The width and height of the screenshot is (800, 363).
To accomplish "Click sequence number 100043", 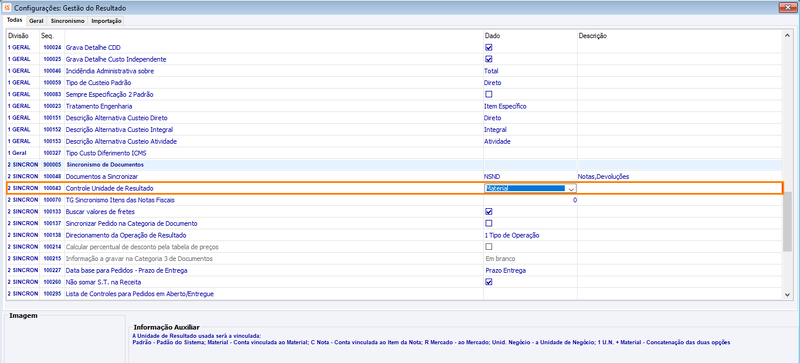I will [52, 188].
